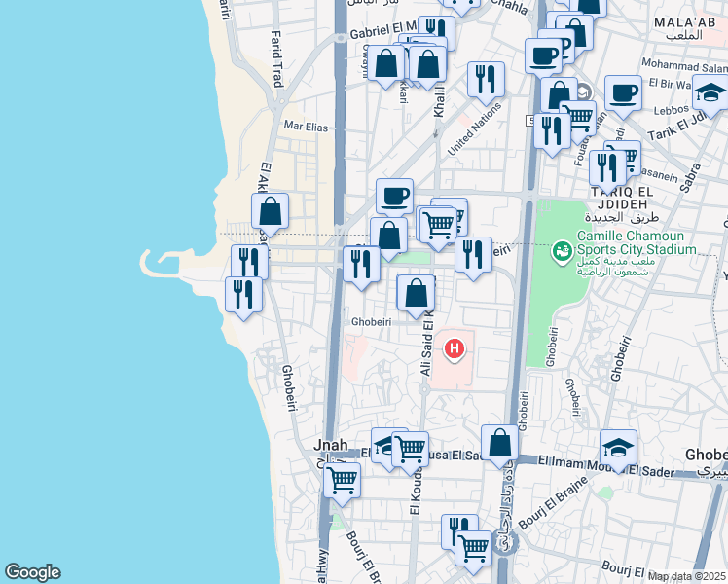This screenshot has height=584, width=728.
Task: Open the school marker near El Imam Moussa El Sader
Action: click(x=618, y=448)
